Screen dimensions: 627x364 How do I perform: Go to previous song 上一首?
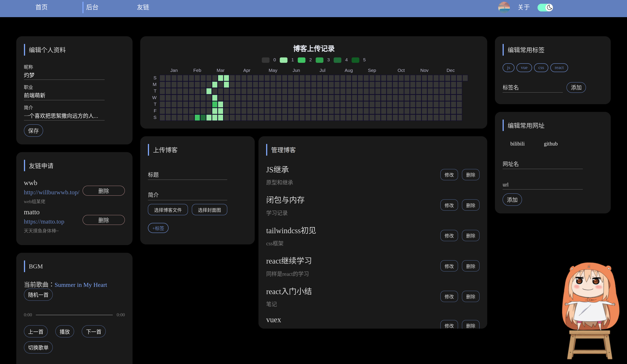(36, 331)
